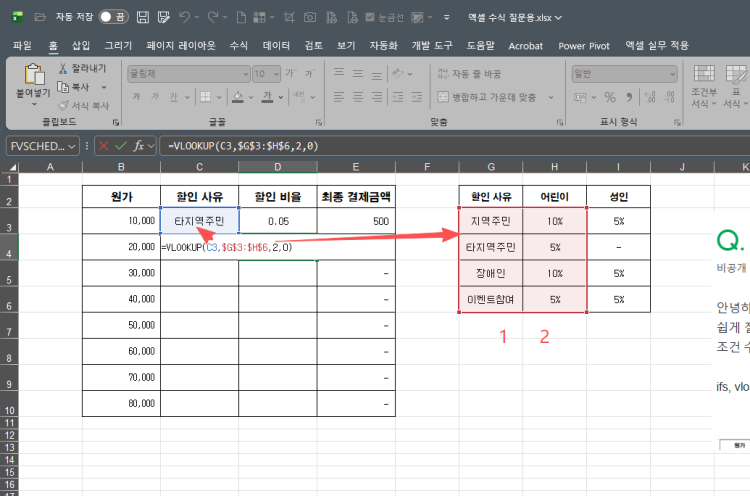This screenshot has height=496, width=750.
Task: Toggle Wrap Text option
Action: click(469, 74)
